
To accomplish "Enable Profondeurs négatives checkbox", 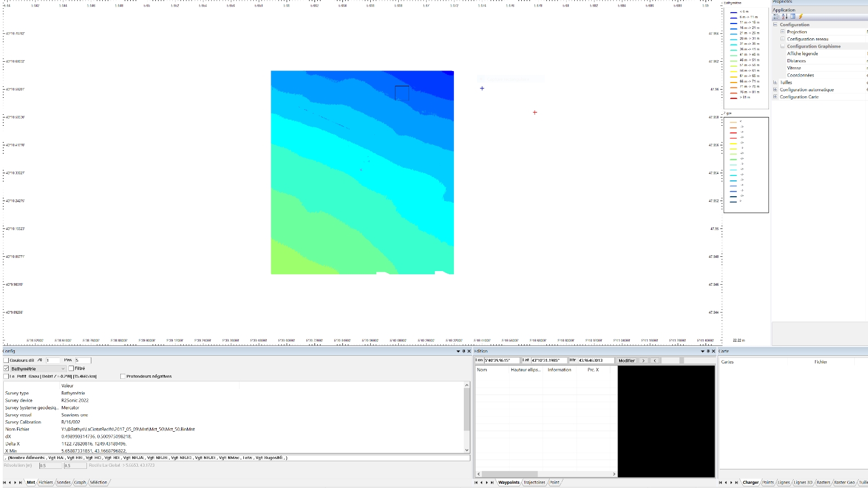I will (123, 377).
